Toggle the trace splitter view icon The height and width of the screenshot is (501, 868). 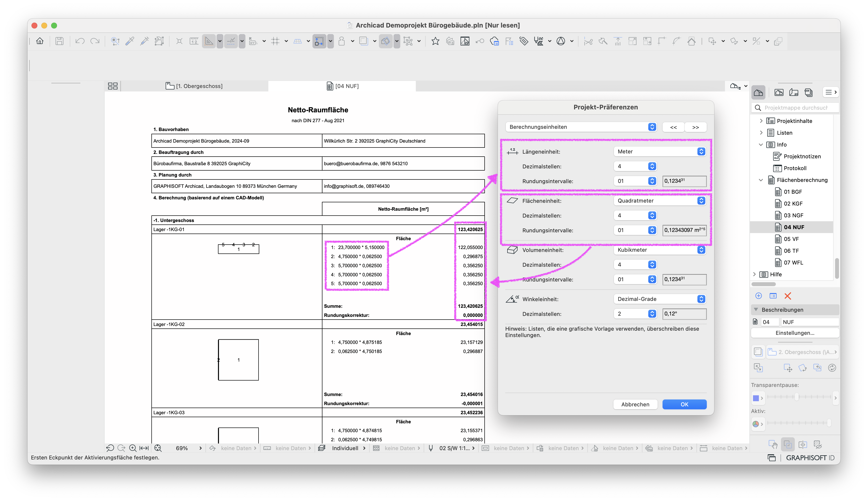(803, 444)
